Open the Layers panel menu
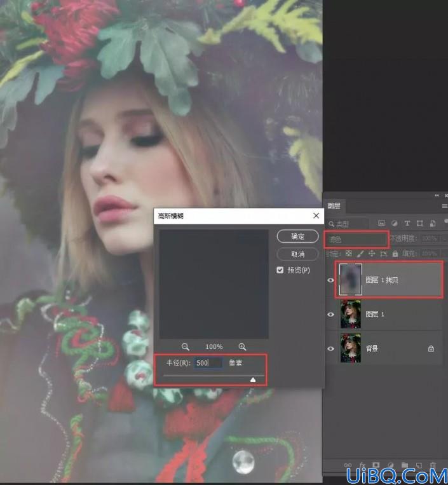 click(x=445, y=206)
